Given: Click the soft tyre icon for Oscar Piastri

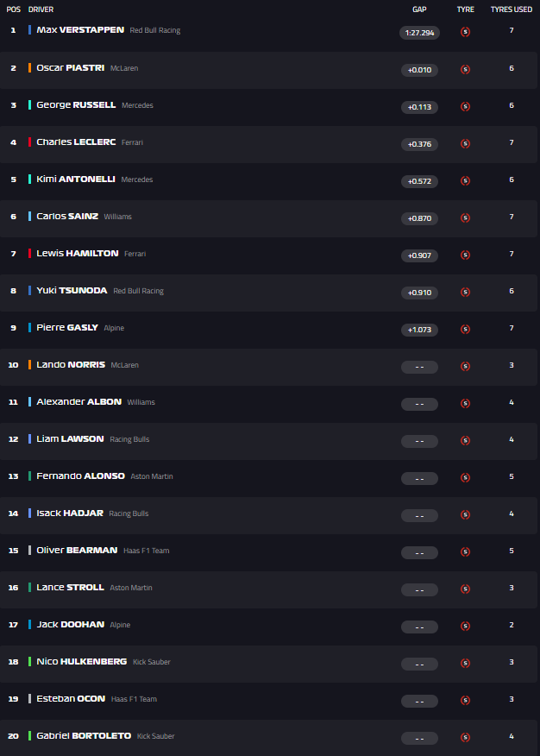Looking at the screenshot, I should tap(466, 70).
